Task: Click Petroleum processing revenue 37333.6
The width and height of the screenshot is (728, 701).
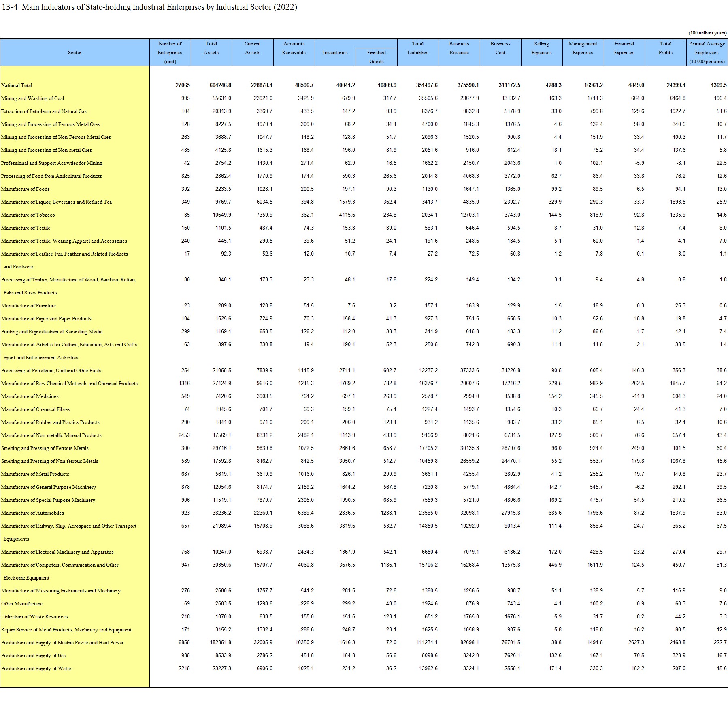Action: [470, 371]
